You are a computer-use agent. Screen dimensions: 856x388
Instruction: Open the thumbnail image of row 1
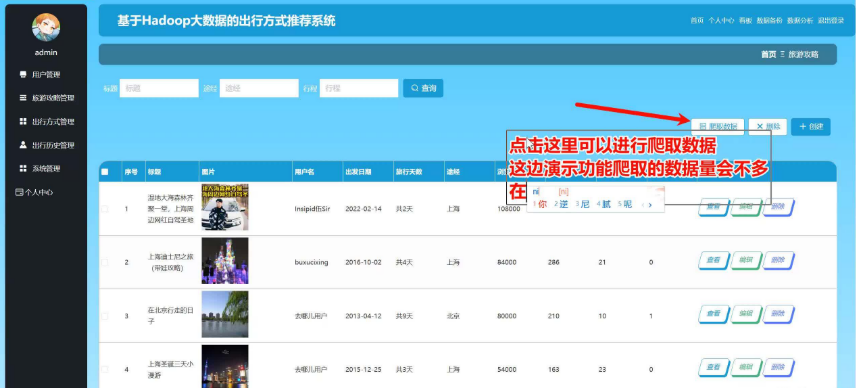click(x=225, y=207)
